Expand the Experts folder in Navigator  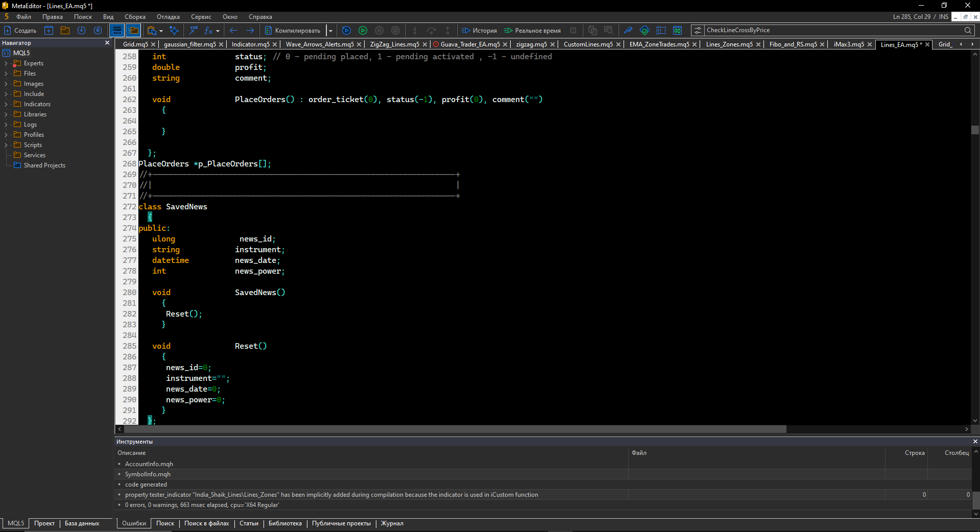[x=6, y=63]
